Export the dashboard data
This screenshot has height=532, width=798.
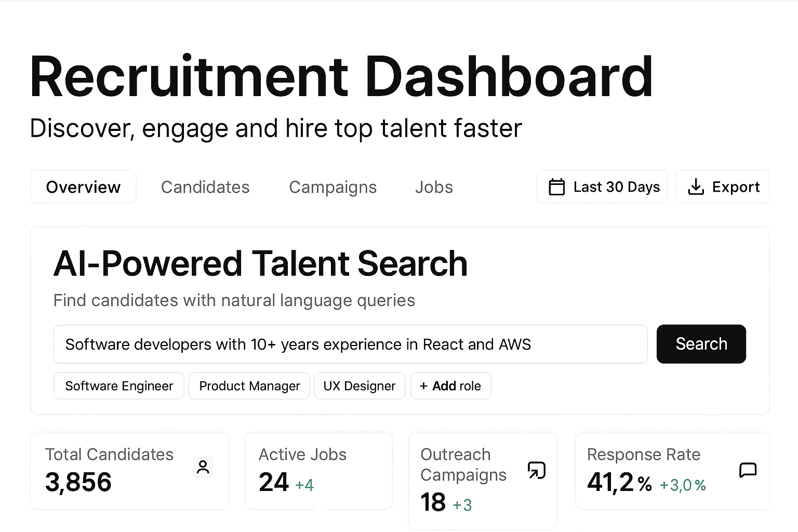pos(722,187)
